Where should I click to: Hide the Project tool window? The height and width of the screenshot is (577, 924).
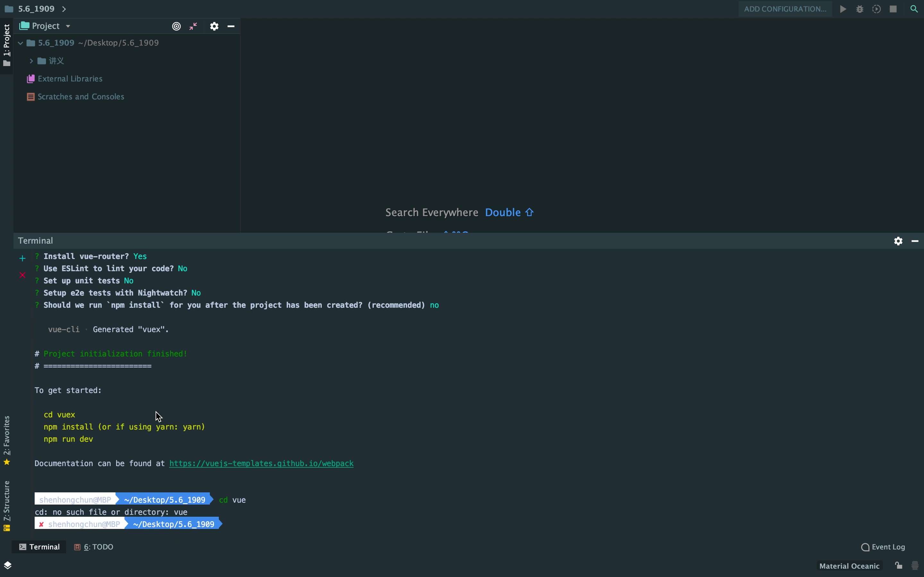tap(231, 26)
